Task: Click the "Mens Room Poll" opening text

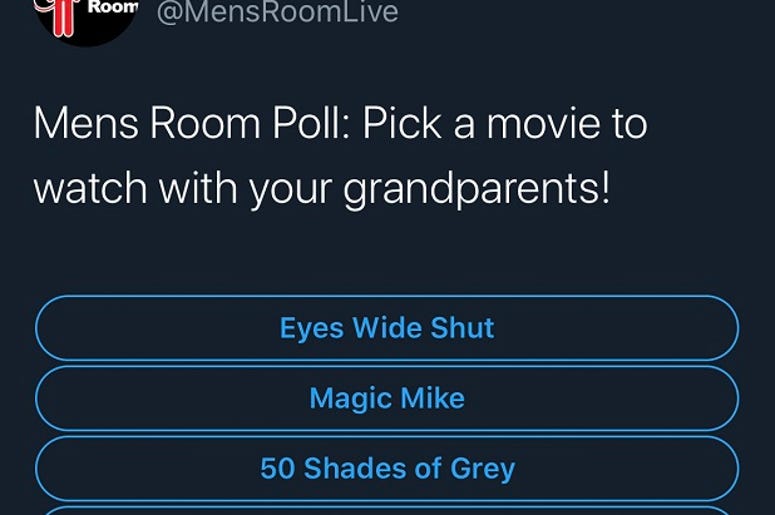Action: (x=193, y=124)
